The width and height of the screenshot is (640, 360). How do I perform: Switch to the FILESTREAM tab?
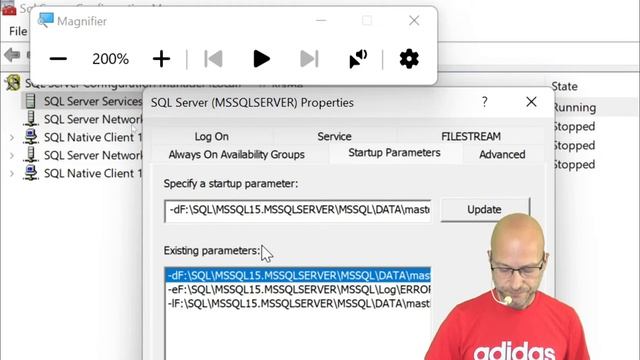(x=471, y=136)
